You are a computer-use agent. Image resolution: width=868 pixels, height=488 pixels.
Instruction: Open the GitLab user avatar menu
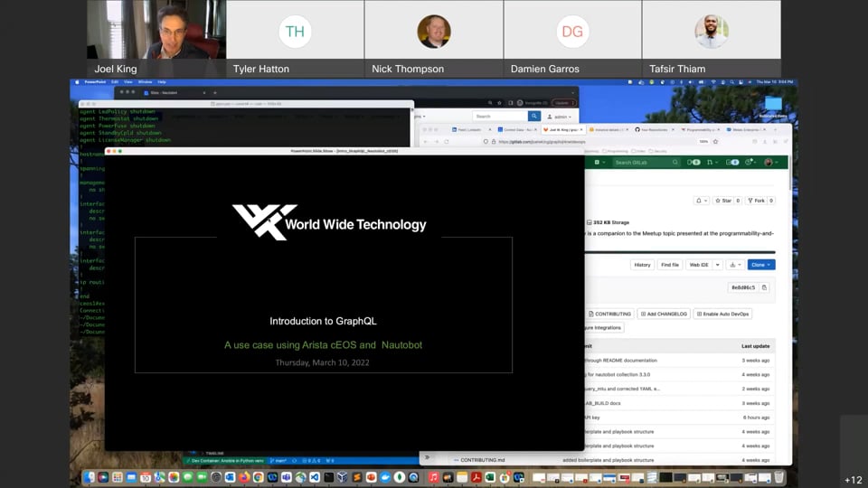click(x=770, y=163)
